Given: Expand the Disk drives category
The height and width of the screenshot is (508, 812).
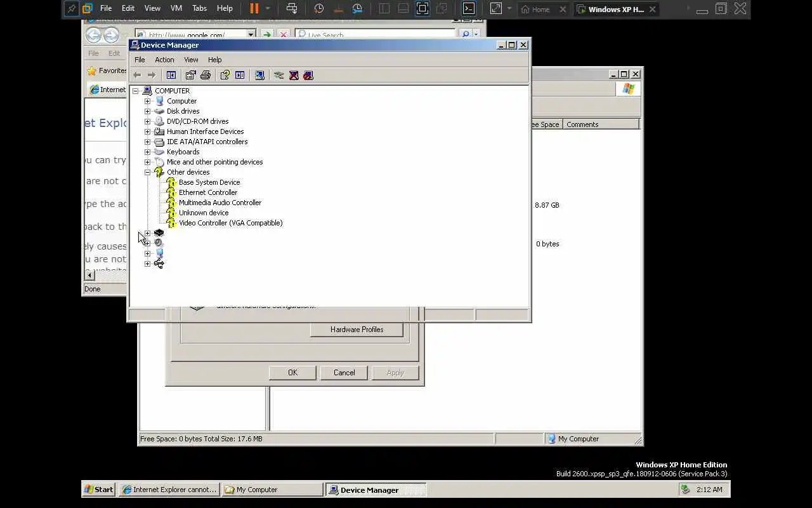Looking at the screenshot, I should point(147,111).
